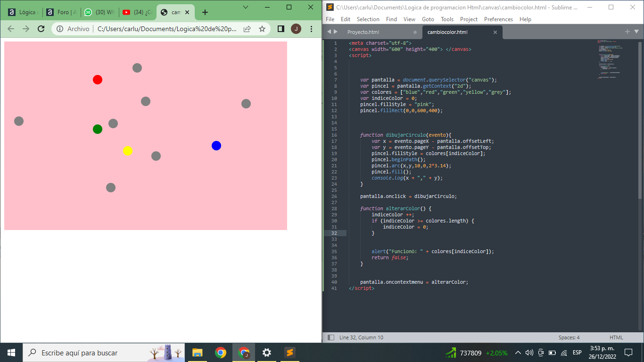Open the Chrome profile J avatar
Viewport: 644px width, 362px height.
coord(296,29)
